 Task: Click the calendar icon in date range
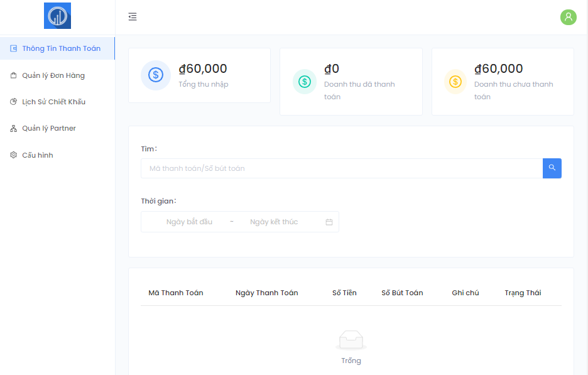(x=329, y=222)
